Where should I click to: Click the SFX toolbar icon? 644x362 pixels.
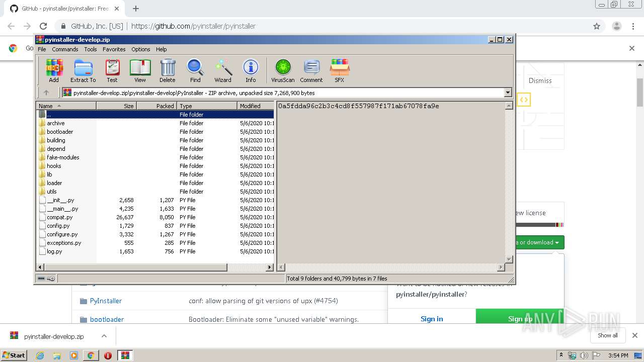340,71
